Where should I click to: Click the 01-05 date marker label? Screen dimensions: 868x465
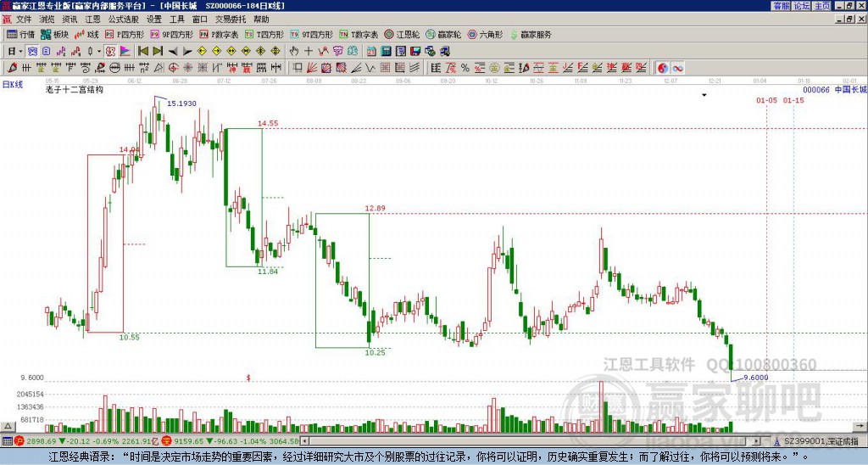(766, 100)
